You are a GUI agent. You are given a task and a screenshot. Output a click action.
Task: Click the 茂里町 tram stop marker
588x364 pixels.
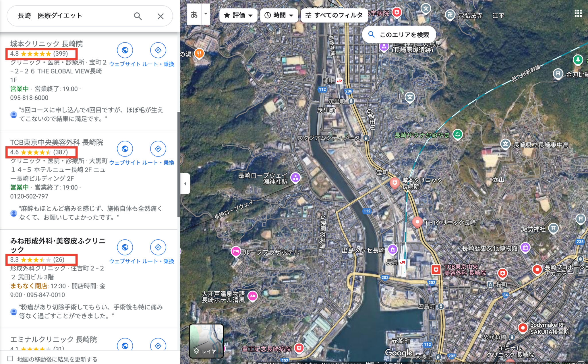(351, 101)
